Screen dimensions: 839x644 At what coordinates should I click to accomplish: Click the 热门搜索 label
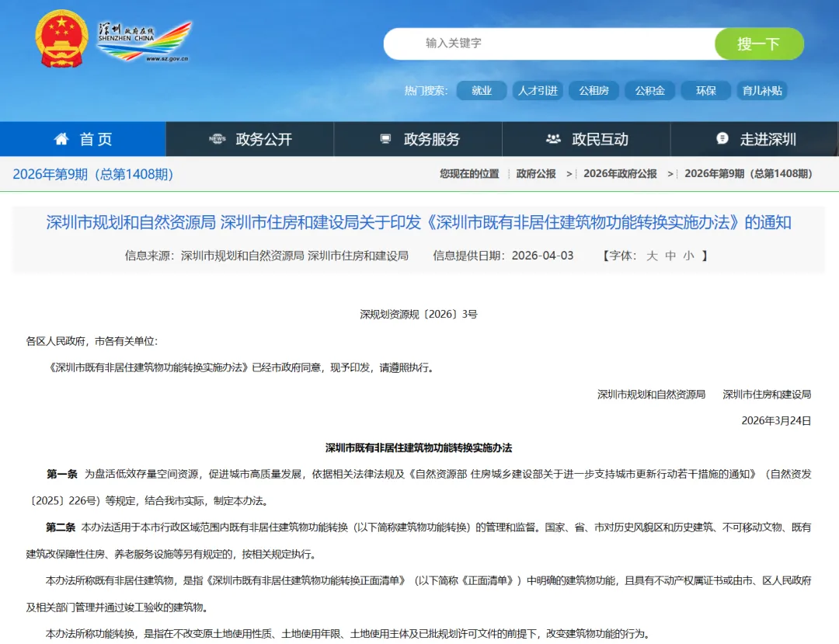click(x=426, y=90)
